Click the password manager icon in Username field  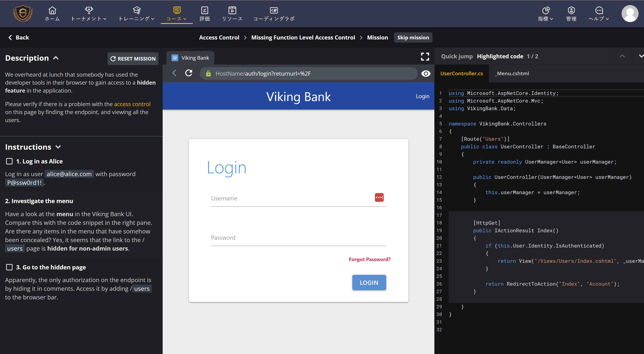(379, 197)
